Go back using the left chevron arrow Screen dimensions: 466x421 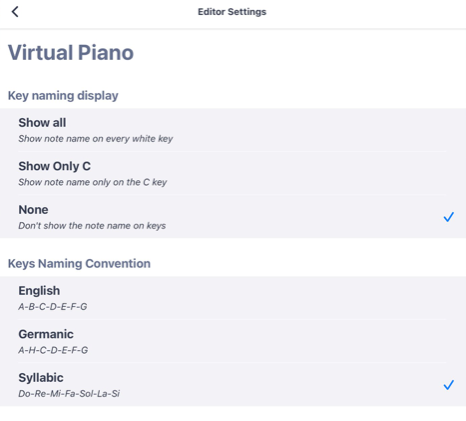point(15,12)
